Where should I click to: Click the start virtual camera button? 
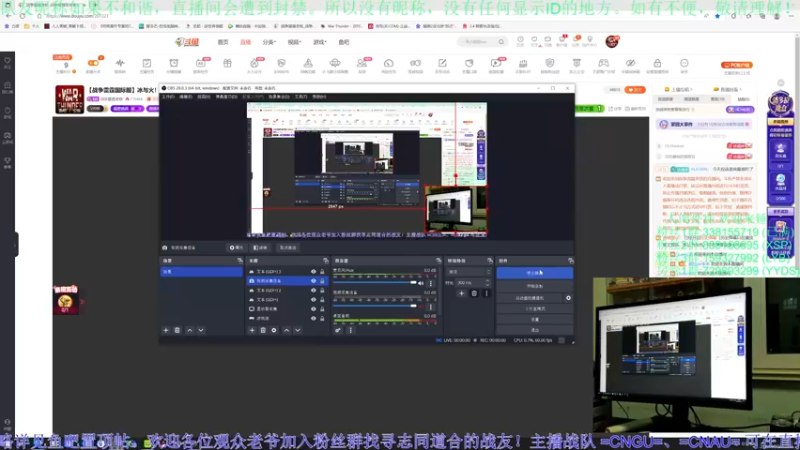pyautogui.click(x=530, y=298)
